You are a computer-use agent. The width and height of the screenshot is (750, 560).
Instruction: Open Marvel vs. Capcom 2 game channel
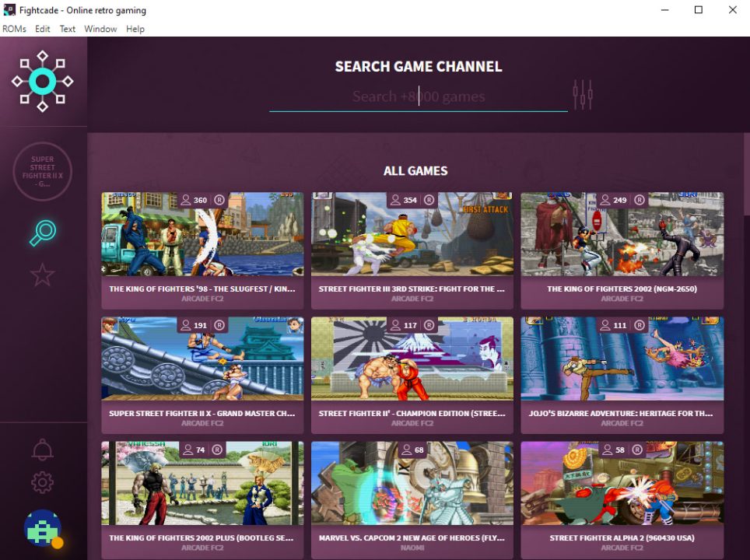tap(412, 498)
